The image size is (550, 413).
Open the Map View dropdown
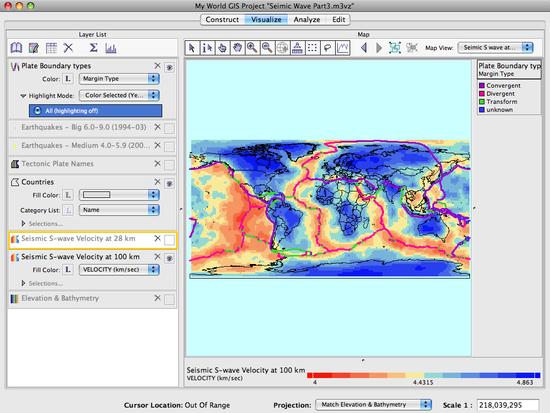496,47
